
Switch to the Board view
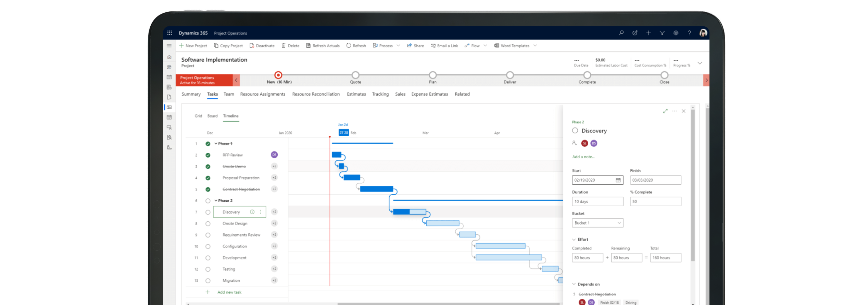(212, 116)
